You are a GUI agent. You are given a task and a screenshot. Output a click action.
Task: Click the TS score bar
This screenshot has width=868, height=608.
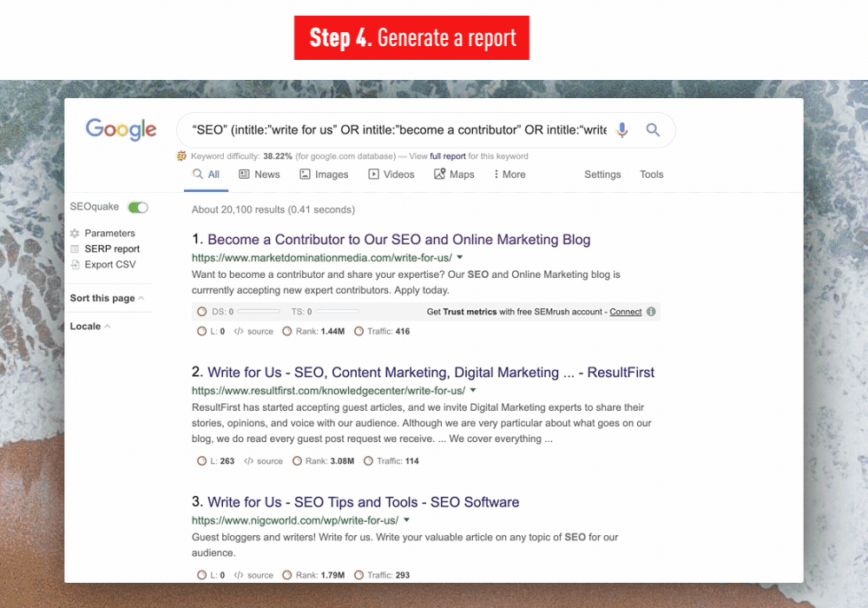point(338,312)
